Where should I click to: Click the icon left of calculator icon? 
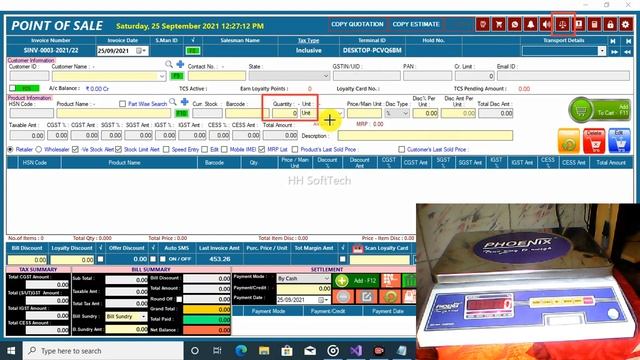pyautogui.click(x=579, y=24)
